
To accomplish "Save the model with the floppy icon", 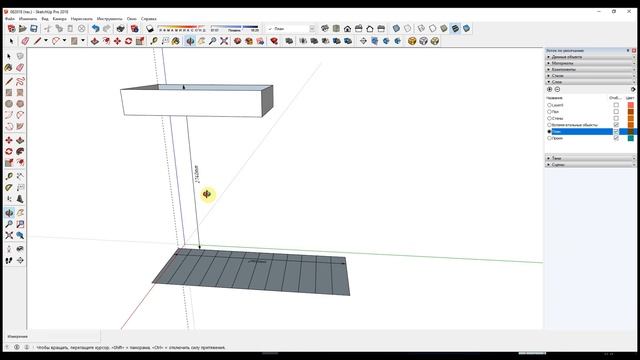I will (x=34, y=29).
